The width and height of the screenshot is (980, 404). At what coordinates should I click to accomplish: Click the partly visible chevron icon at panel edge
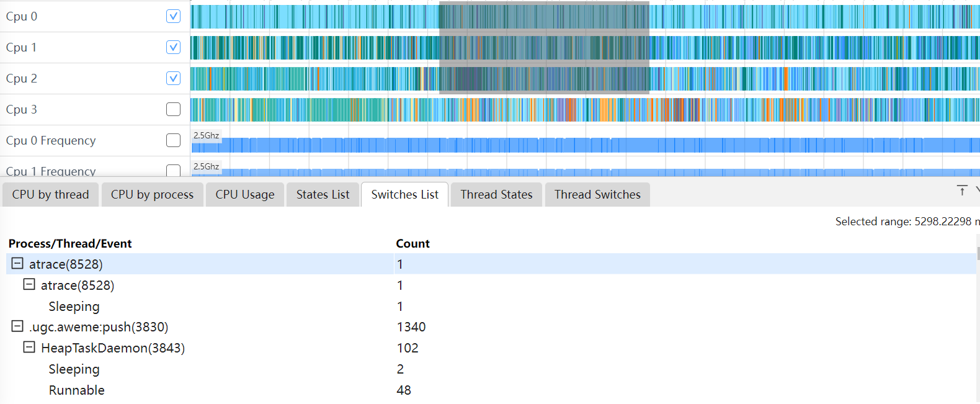click(977, 190)
